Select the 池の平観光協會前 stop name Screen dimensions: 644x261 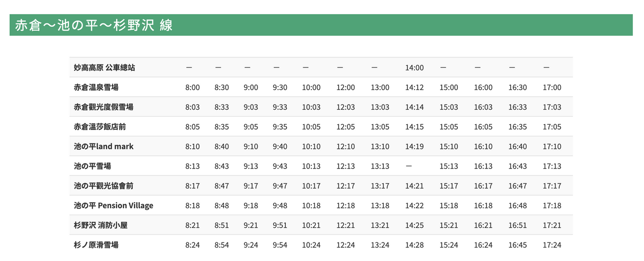click(x=104, y=186)
